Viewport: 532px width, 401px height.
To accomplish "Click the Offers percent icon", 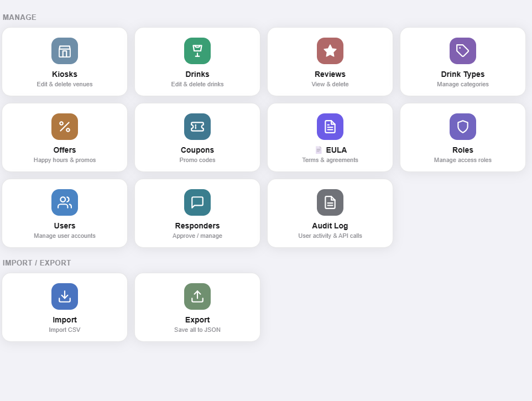I will [65, 127].
